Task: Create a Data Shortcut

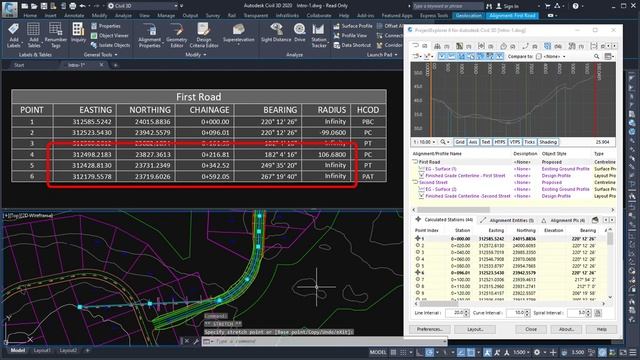Action: pos(352,45)
